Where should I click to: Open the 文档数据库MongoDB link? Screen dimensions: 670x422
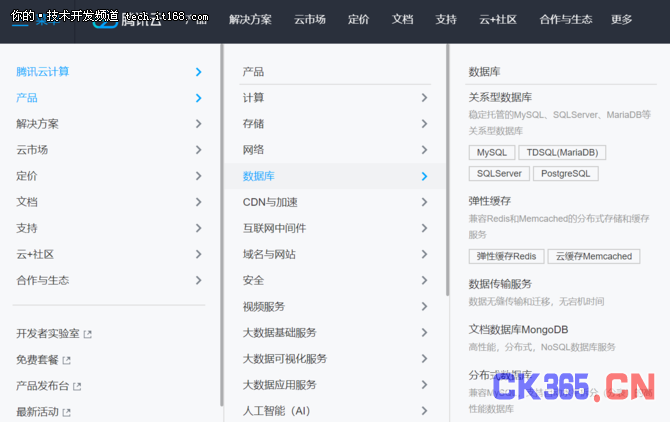[x=518, y=330]
